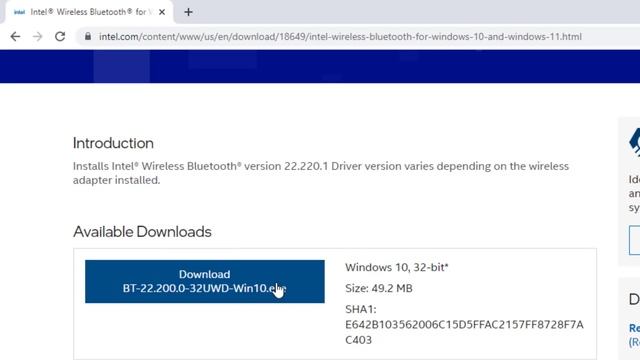Click the 'Size: 49.2 MB' text
This screenshot has height=360, width=640.
(x=379, y=288)
